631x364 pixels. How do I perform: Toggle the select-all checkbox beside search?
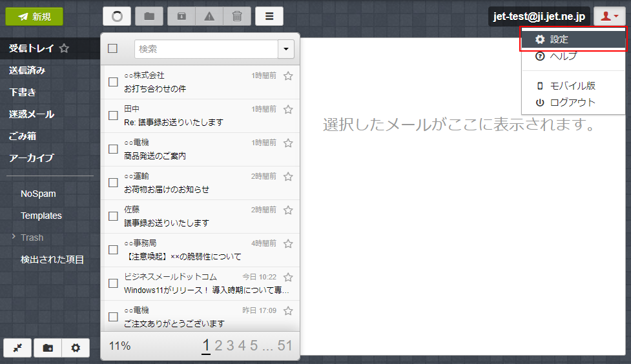[113, 48]
